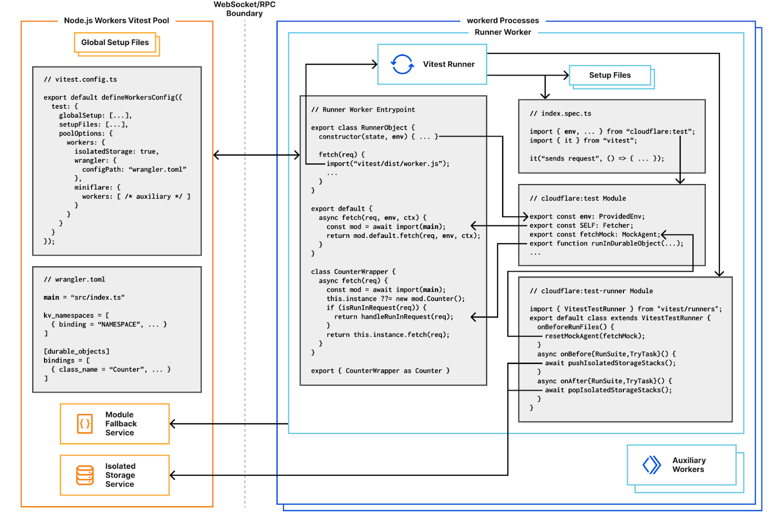Click 'export class RunnerObject {' line
The image size is (783, 532).
click(x=363, y=128)
